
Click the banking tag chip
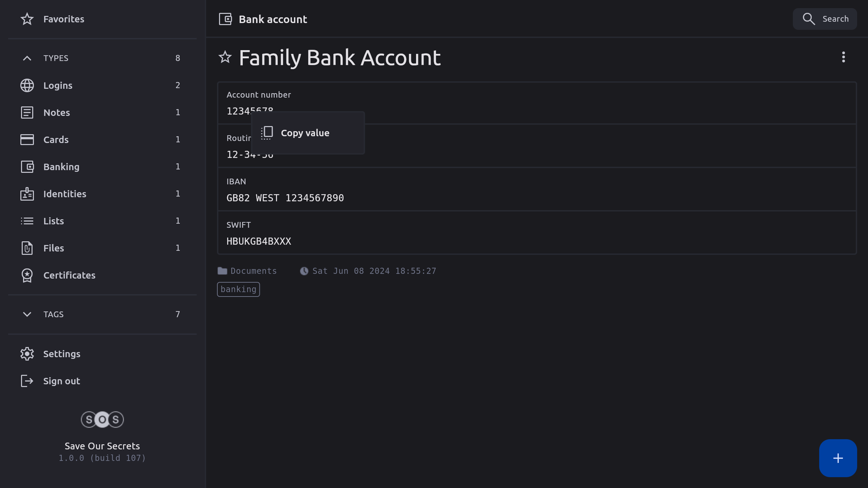click(x=238, y=289)
